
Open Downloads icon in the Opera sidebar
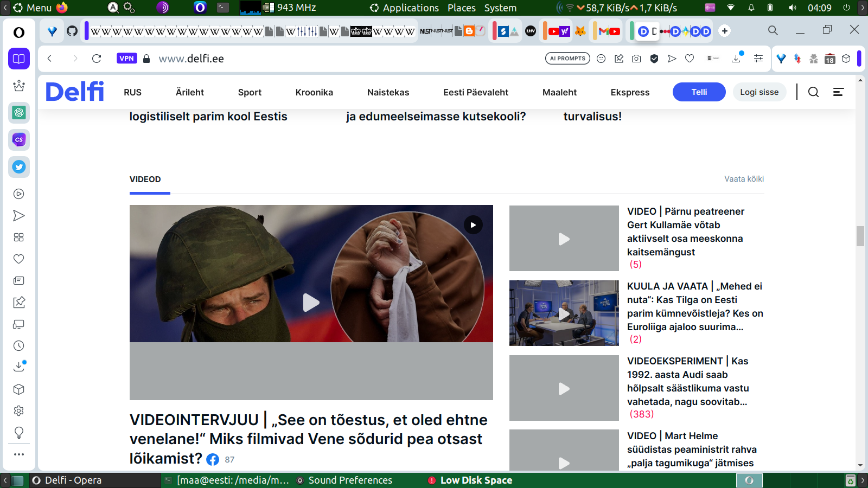click(x=19, y=367)
